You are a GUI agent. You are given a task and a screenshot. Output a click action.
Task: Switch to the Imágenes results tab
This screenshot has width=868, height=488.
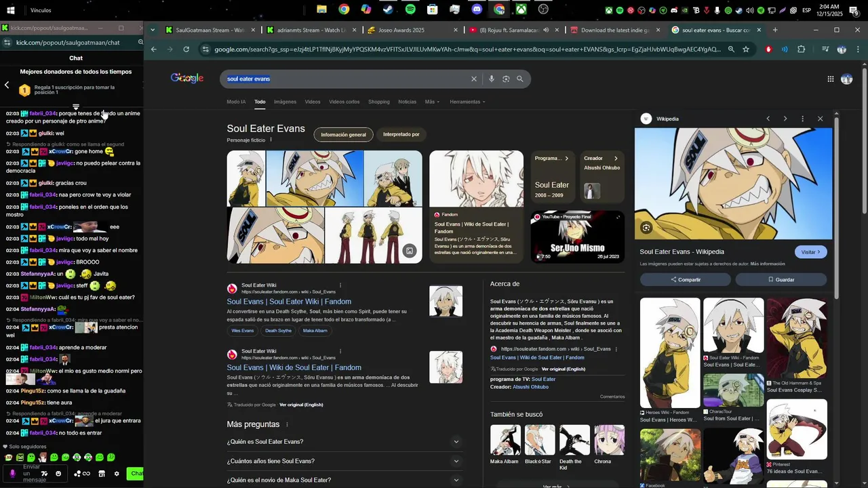coord(285,102)
